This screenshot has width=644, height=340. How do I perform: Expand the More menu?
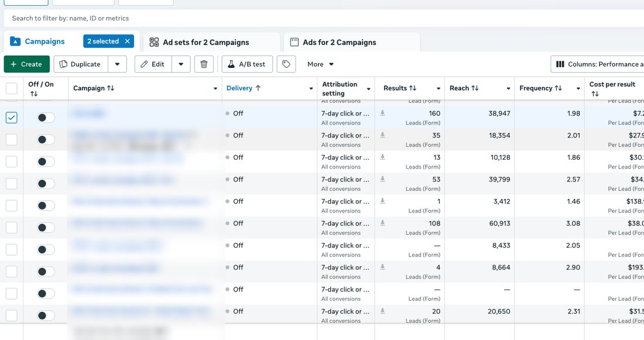[x=320, y=64]
